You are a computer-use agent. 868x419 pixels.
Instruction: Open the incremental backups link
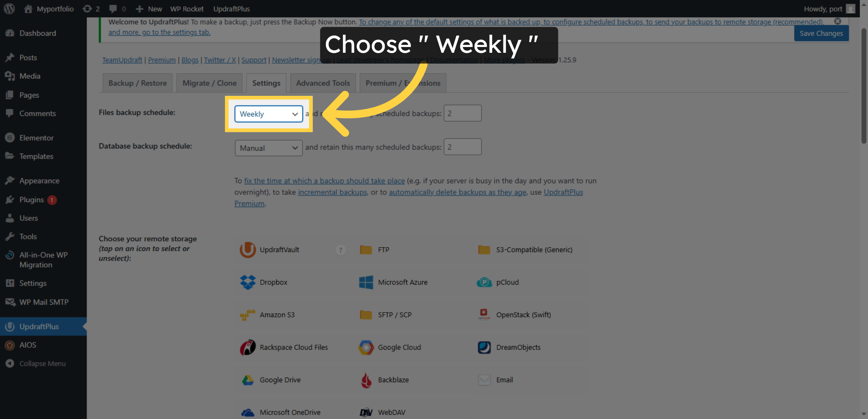coord(332,192)
